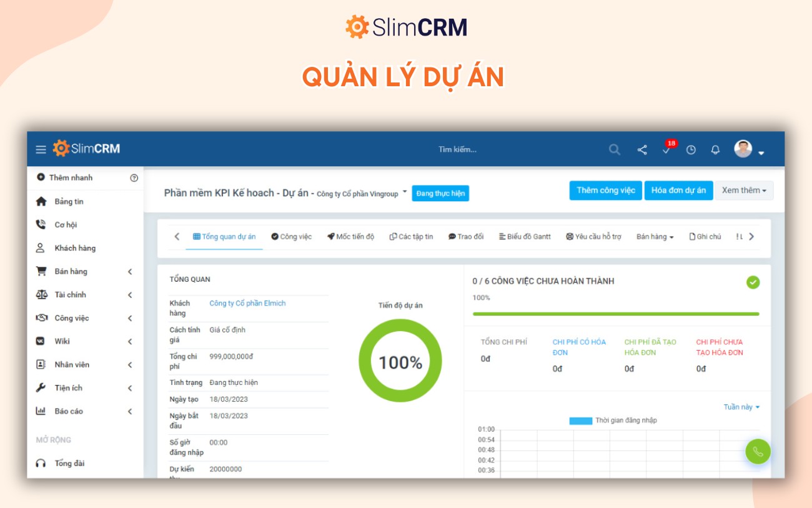This screenshot has height=508, width=812.
Task: Click the Nhân viên badge icon
Action: click(41, 364)
